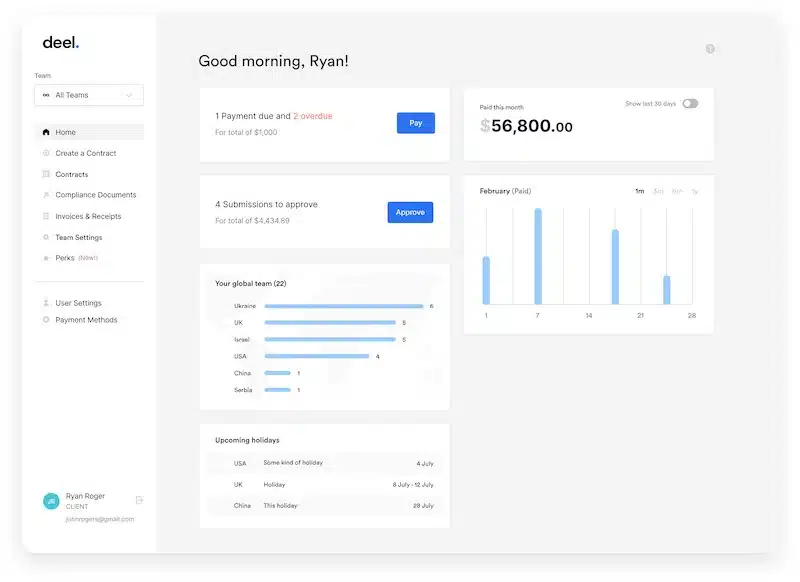800x582 pixels.
Task: Click the help question-mark icon top right
Action: point(710,48)
